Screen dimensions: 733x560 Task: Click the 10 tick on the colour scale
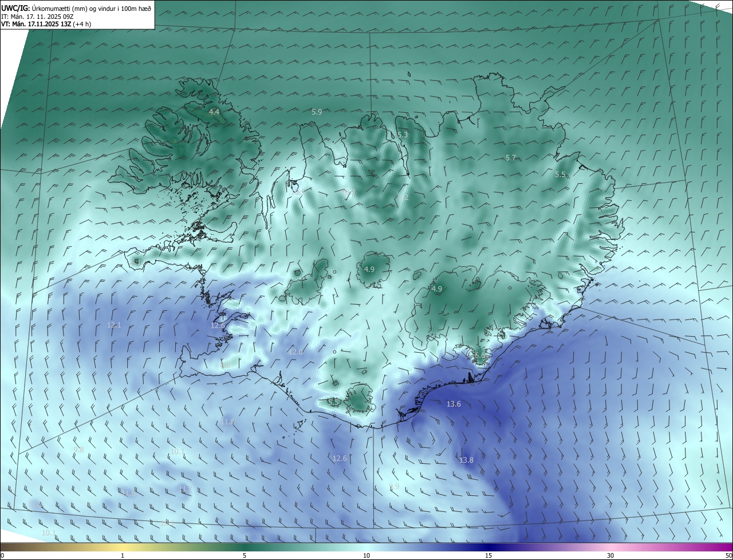[x=366, y=555]
